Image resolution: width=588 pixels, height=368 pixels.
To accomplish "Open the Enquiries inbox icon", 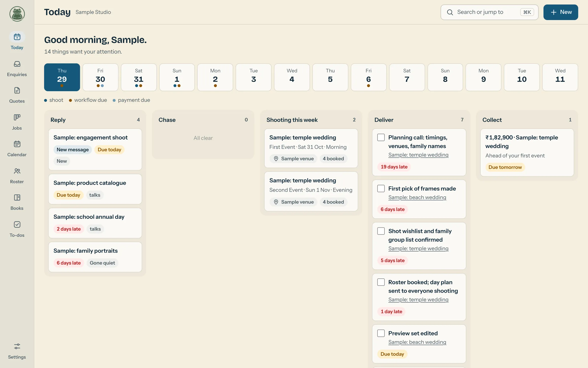I will (17, 64).
